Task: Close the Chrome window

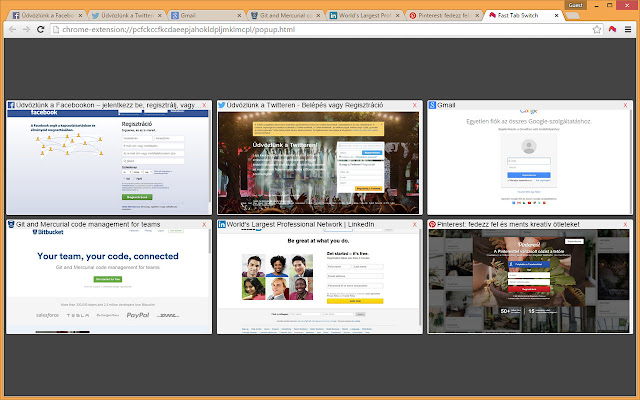Action: click(627, 5)
